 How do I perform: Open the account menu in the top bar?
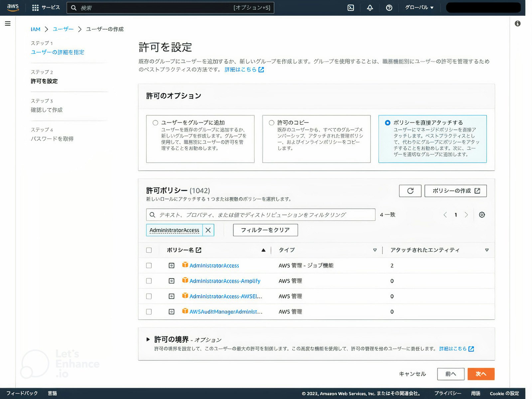tap(483, 8)
